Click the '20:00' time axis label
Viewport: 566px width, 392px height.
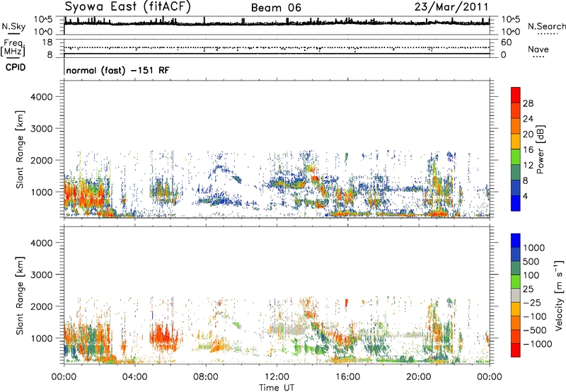pos(419,377)
